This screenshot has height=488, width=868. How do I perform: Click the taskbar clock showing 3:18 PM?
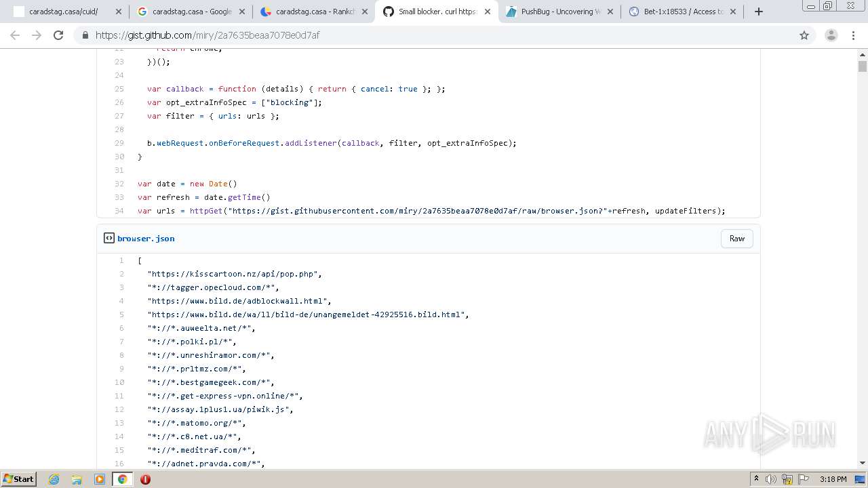(833, 479)
